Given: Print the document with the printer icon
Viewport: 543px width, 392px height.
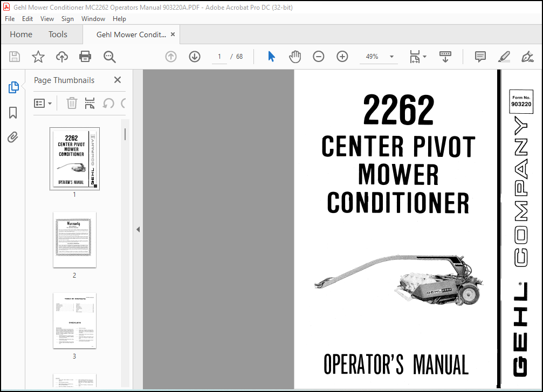Looking at the screenshot, I should [85, 57].
